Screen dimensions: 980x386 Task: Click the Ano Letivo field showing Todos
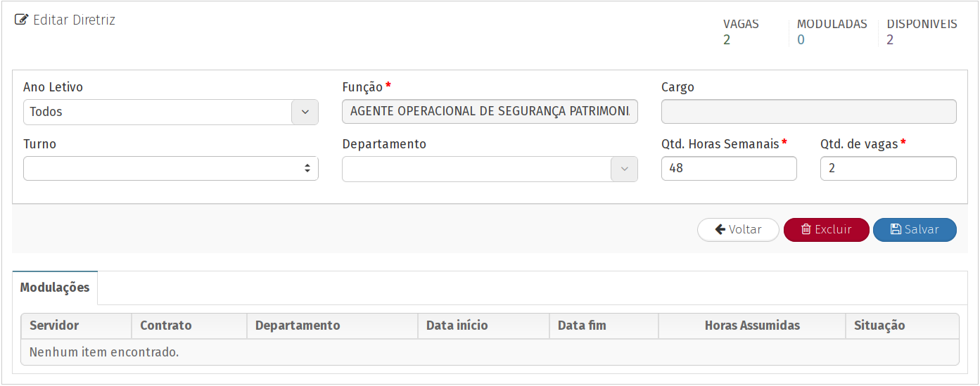click(158, 112)
